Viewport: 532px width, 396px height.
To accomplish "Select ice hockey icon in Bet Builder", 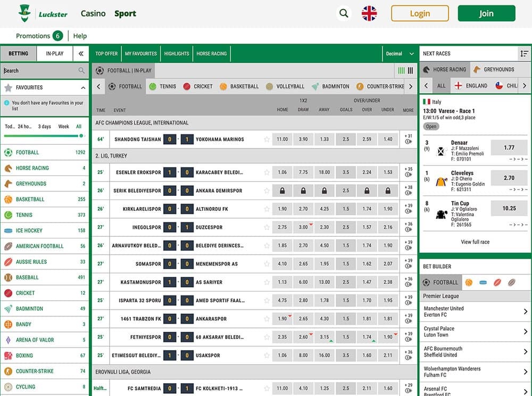I will 483,282.
